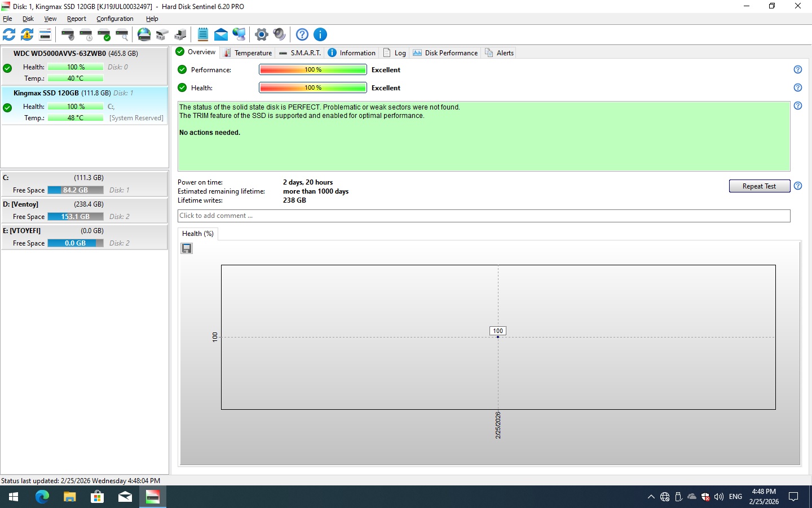Switch to the S.M.A.R.T. tab

[x=300, y=52]
